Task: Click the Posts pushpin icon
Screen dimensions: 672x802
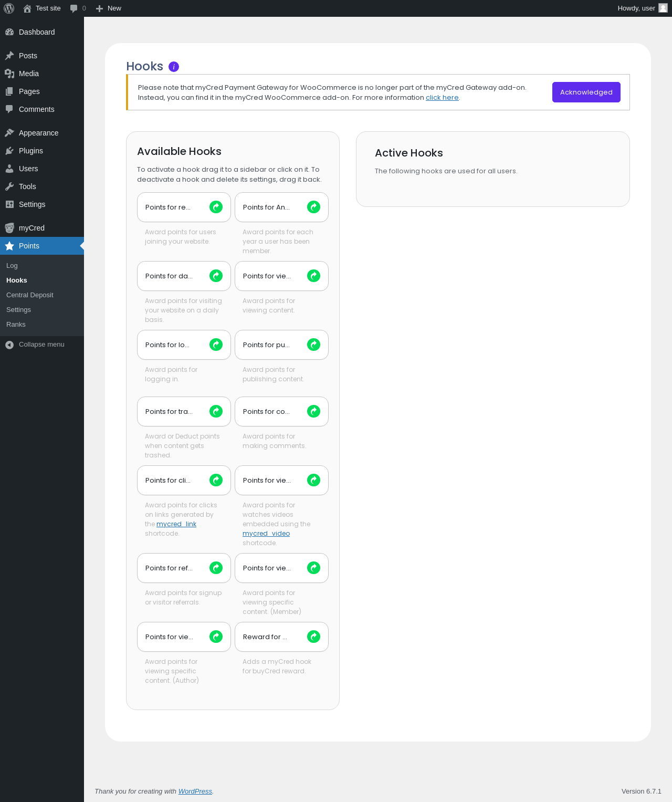Action: (9, 56)
